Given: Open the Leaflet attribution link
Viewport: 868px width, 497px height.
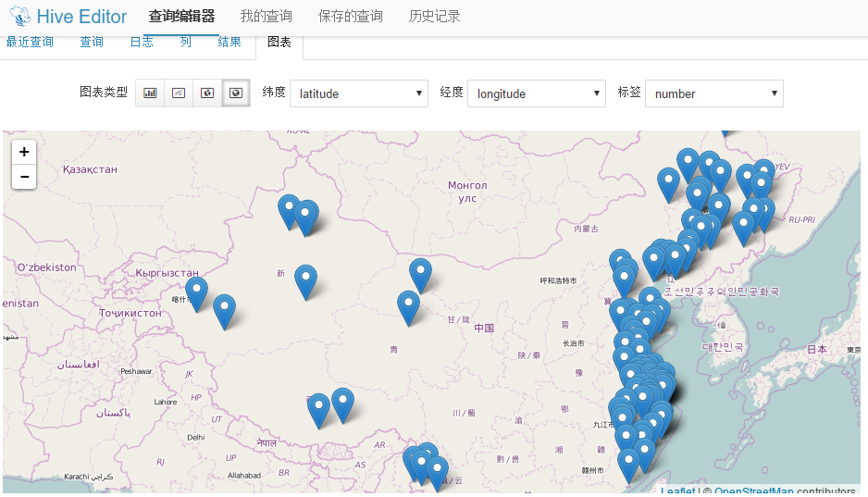Looking at the screenshot, I should coord(678,491).
